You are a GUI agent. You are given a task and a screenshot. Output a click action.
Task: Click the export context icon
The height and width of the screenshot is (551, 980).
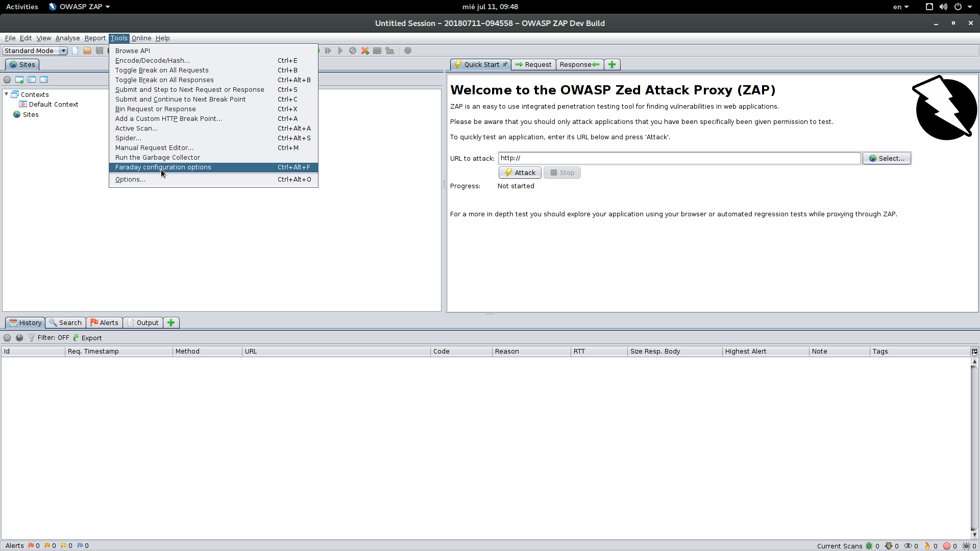pyautogui.click(x=44, y=80)
